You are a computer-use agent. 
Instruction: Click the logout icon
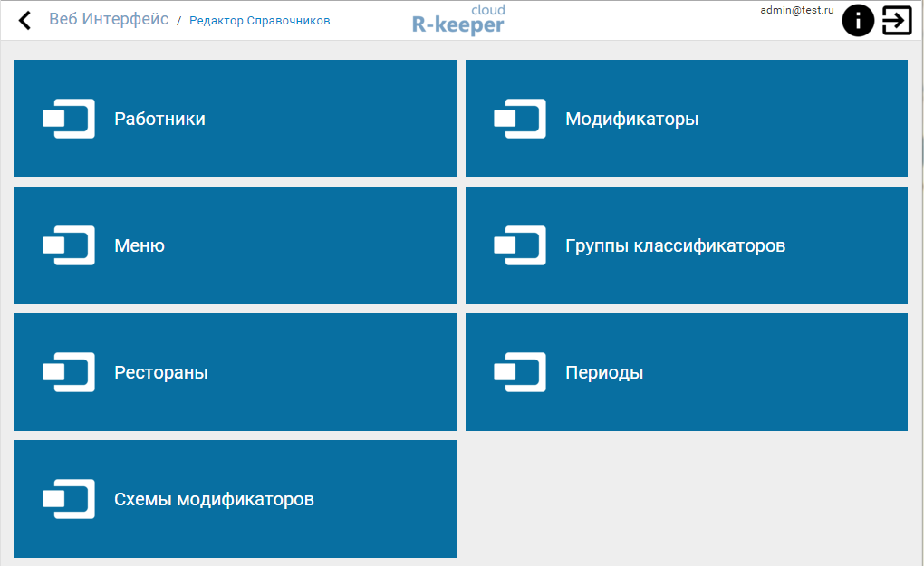pyautogui.click(x=897, y=20)
